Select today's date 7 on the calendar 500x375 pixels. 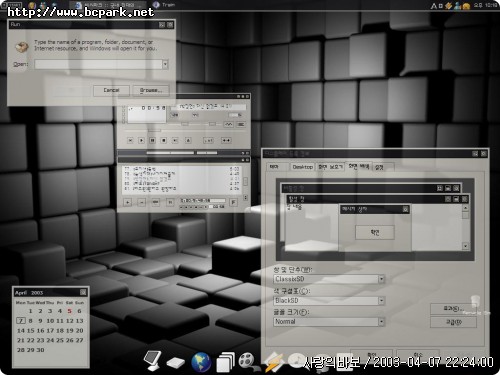click(21, 321)
